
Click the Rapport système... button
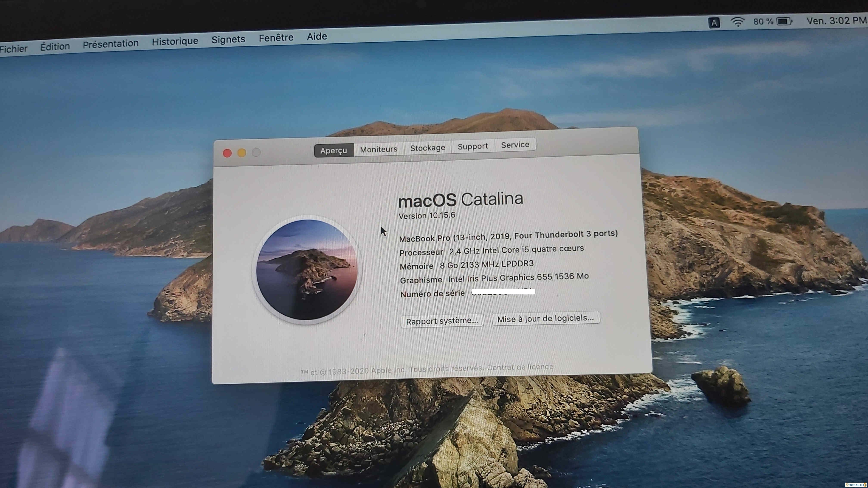pyautogui.click(x=442, y=321)
